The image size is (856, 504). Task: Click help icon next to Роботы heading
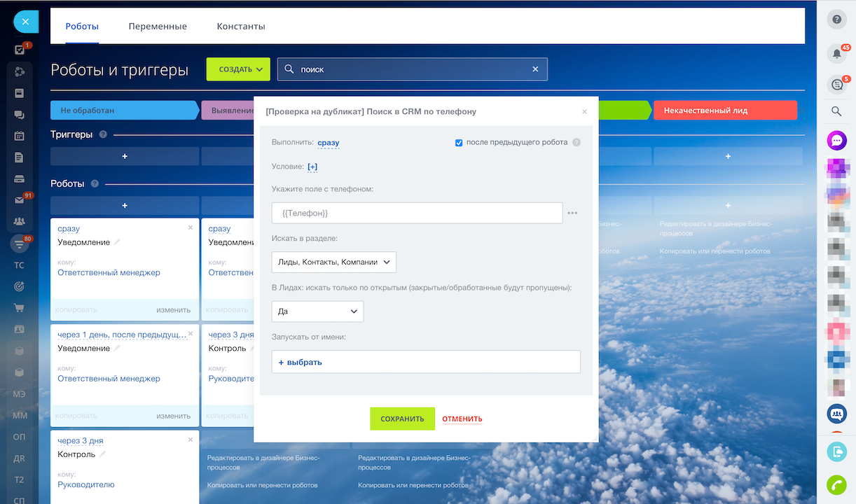pos(95,183)
